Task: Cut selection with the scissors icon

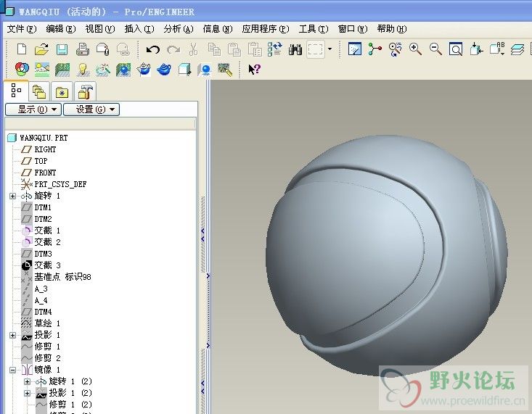Action: coord(193,49)
